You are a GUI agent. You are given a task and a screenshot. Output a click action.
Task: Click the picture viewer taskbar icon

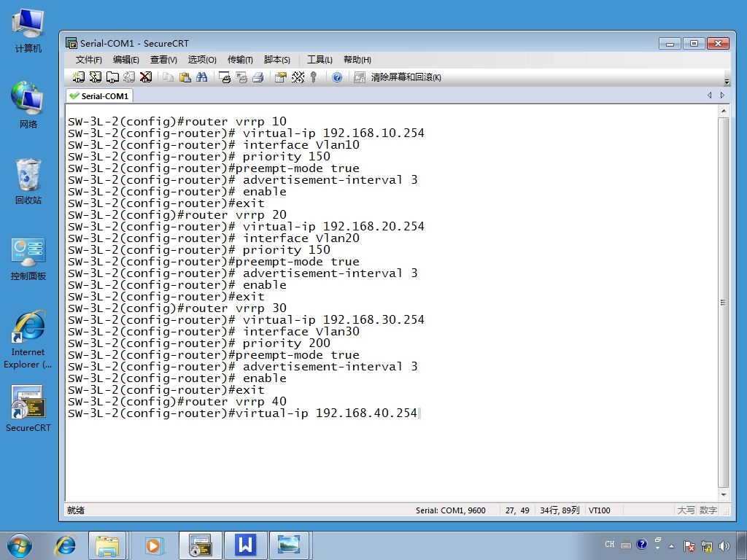289,545
